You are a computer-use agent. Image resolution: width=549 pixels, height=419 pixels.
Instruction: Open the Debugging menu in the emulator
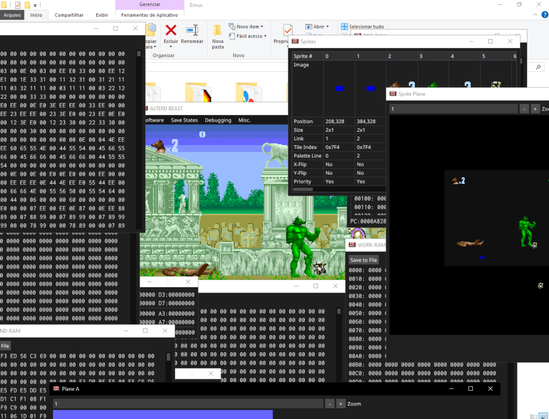coord(218,120)
